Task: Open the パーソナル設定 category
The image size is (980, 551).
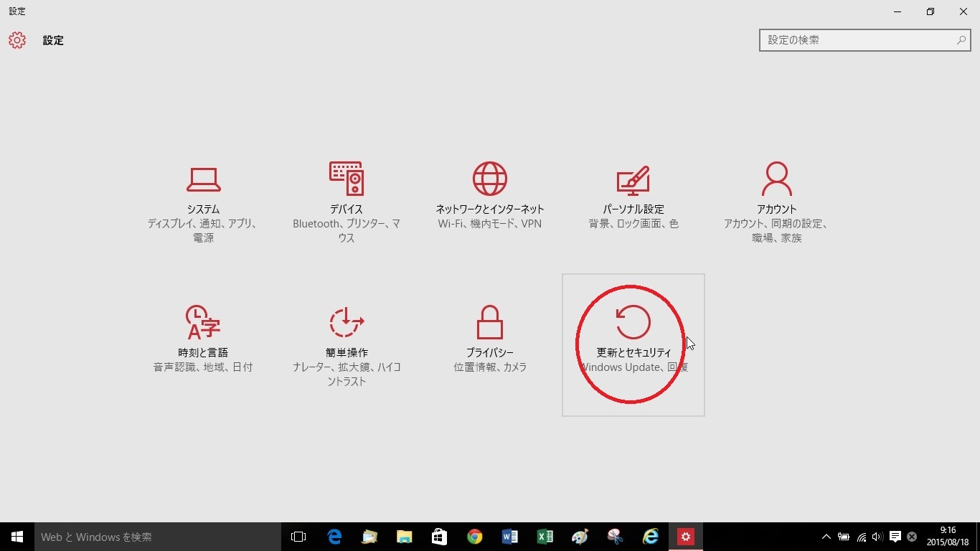Action: click(633, 202)
